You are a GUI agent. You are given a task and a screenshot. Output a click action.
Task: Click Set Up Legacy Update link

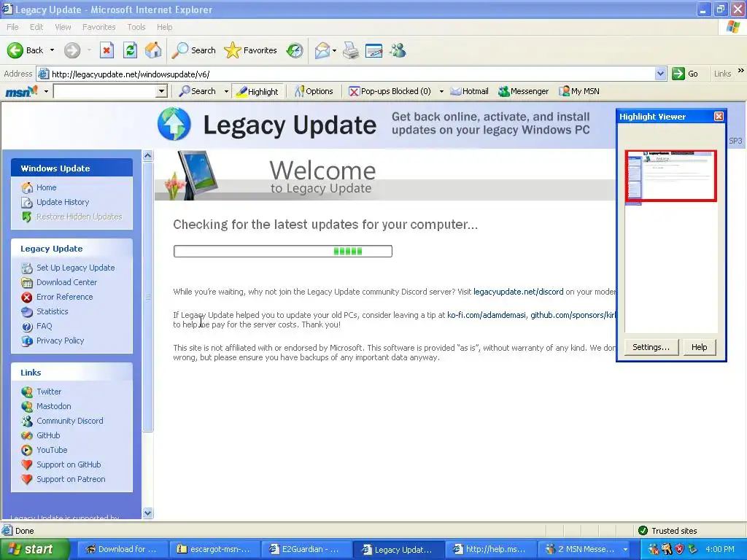coord(75,268)
